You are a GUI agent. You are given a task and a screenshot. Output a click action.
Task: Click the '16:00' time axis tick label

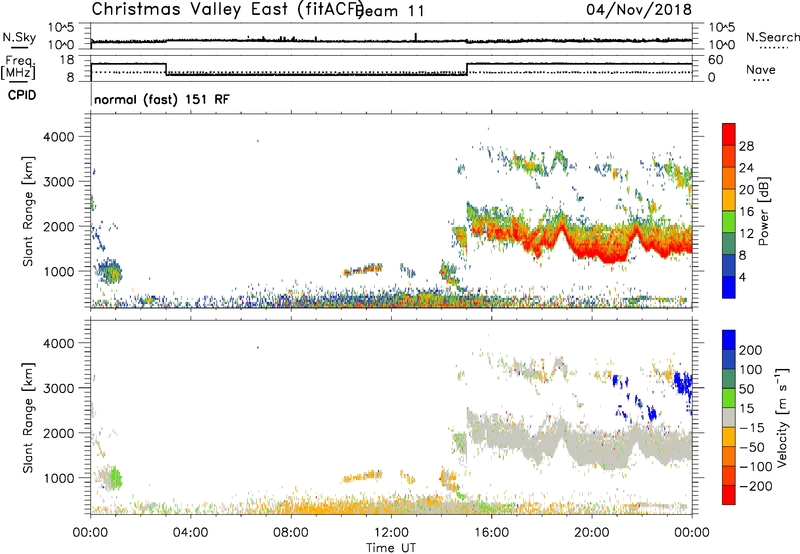pyautogui.click(x=491, y=533)
